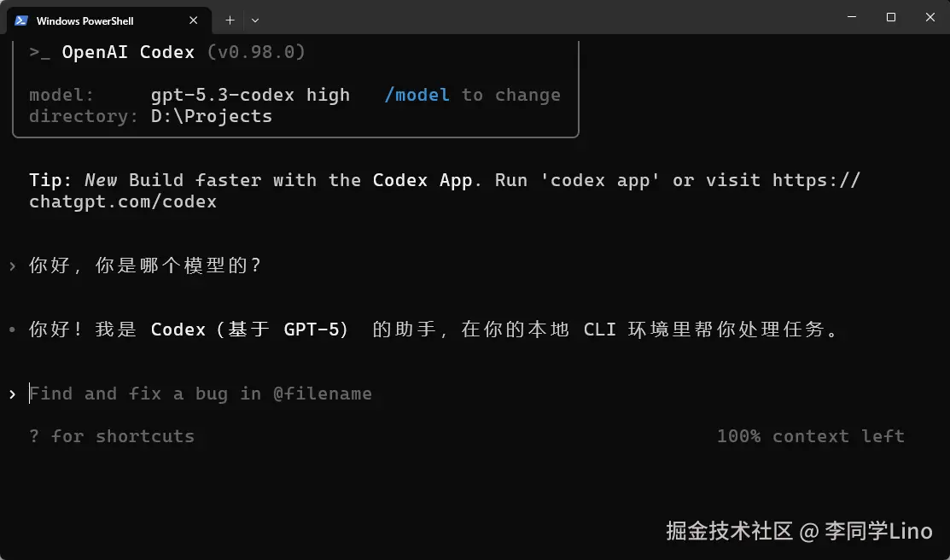Focus the 'Find and fix a bug' input
This screenshot has height=560, width=950.
[x=201, y=394]
